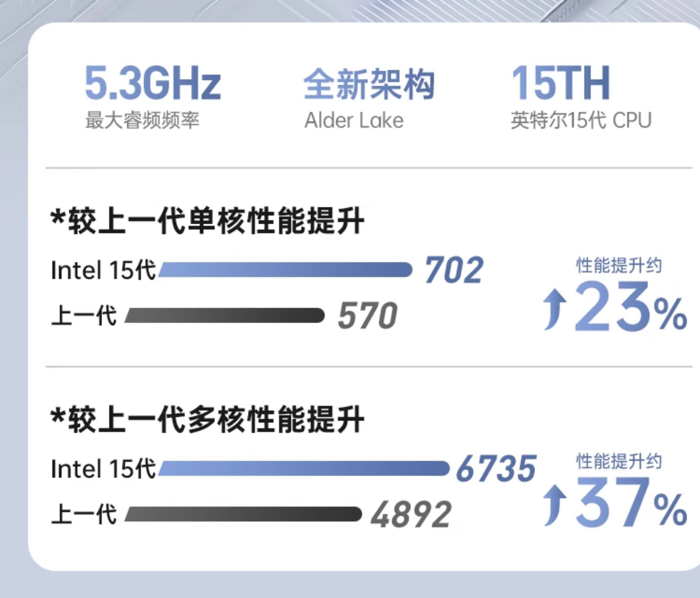Click the gray 上一代 single-core bar
The height and width of the screenshot is (598, 700).
tap(225, 315)
